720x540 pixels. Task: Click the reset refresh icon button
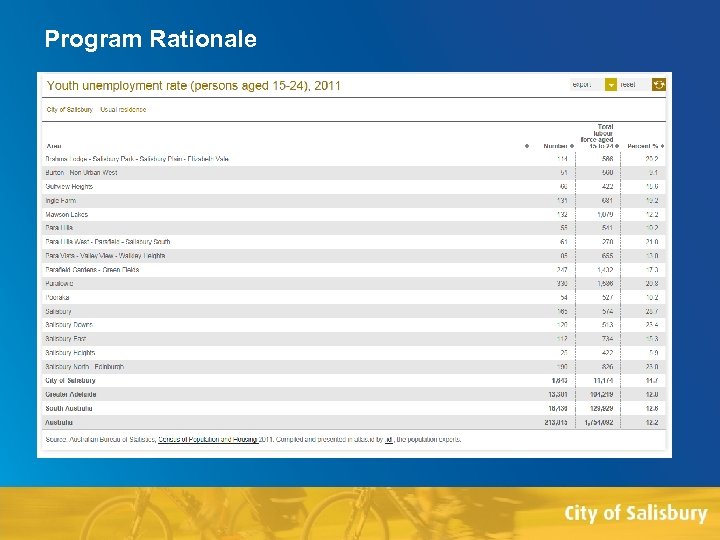(x=658, y=84)
